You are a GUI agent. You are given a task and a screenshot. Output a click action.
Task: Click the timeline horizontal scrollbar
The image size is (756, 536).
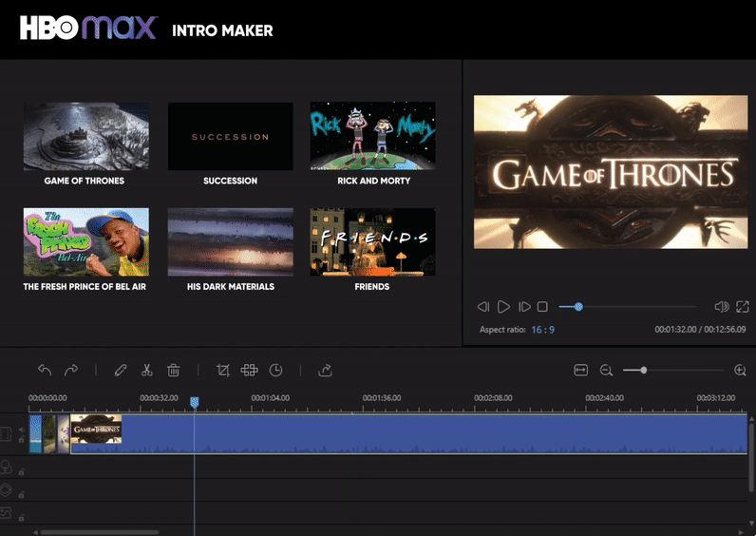click(x=100, y=532)
